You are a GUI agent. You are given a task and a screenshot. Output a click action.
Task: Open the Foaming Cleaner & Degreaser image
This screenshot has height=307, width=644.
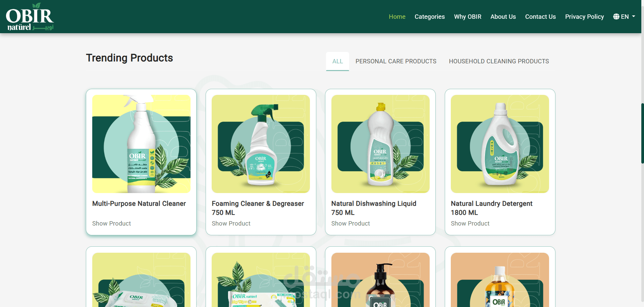pyautogui.click(x=261, y=144)
